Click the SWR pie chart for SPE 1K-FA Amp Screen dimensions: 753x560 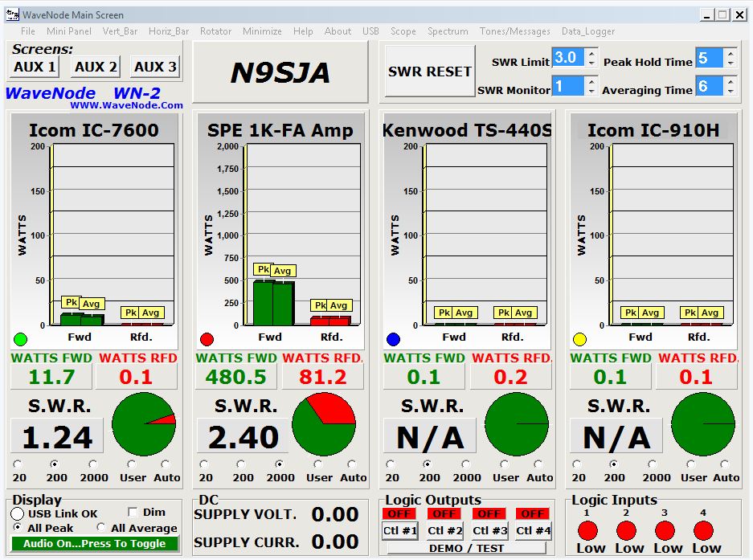pyautogui.click(x=324, y=424)
